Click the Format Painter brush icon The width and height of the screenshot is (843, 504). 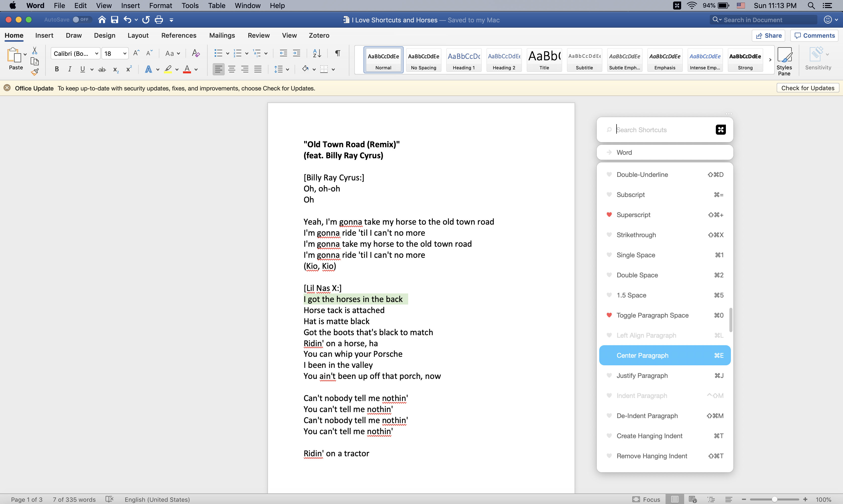(x=35, y=72)
